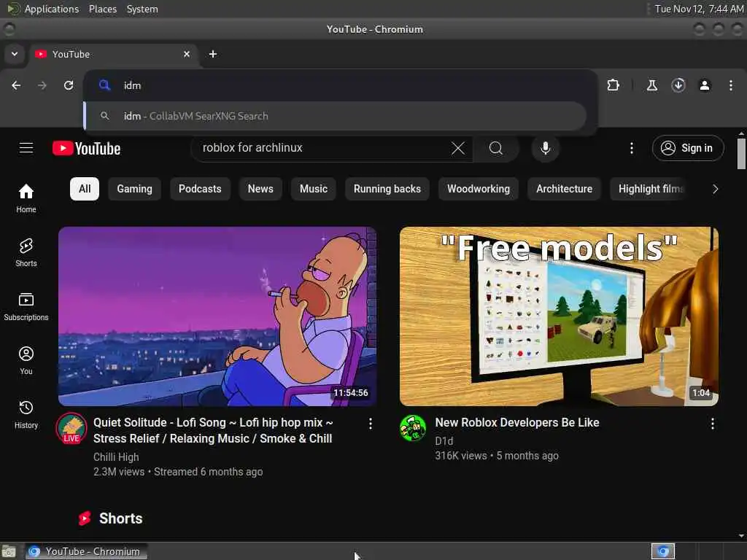This screenshot has width=747, height=560.
Task: Select the Woodworking filter chip
Action: (x=479, y=189)
